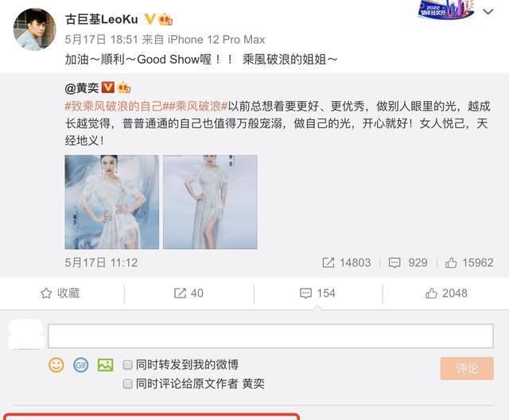Image resolution: width=509 pixels, height=420 pixels.
Task: Open the @黄奕 profile link
Action: pyautogui.click(x=82, y=88)
